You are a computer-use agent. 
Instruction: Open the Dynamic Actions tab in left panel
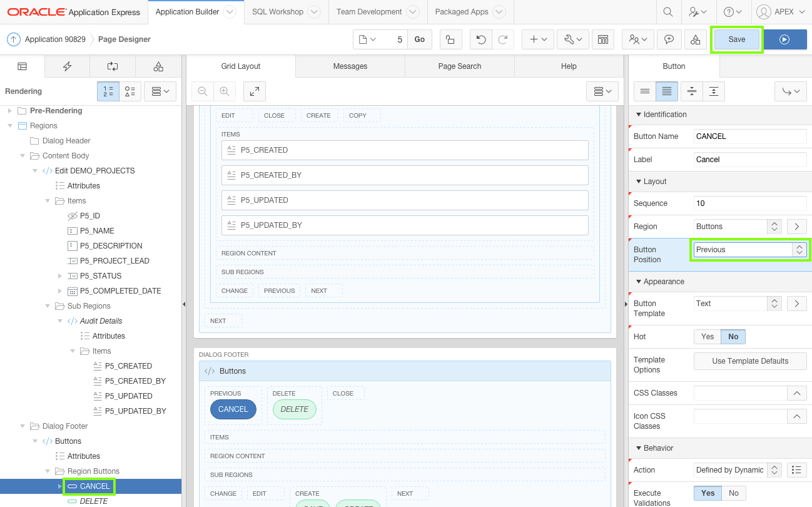68,66
